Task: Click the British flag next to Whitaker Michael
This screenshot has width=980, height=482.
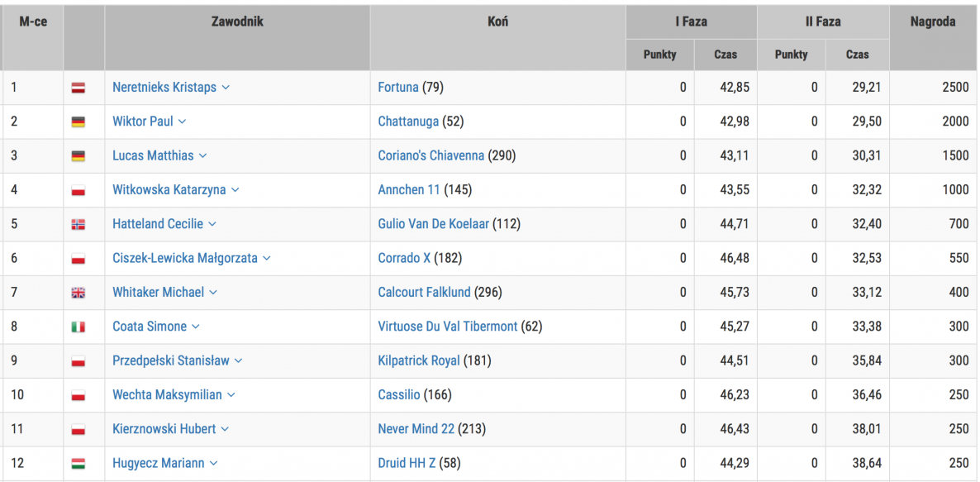Action: pos(78,293)
